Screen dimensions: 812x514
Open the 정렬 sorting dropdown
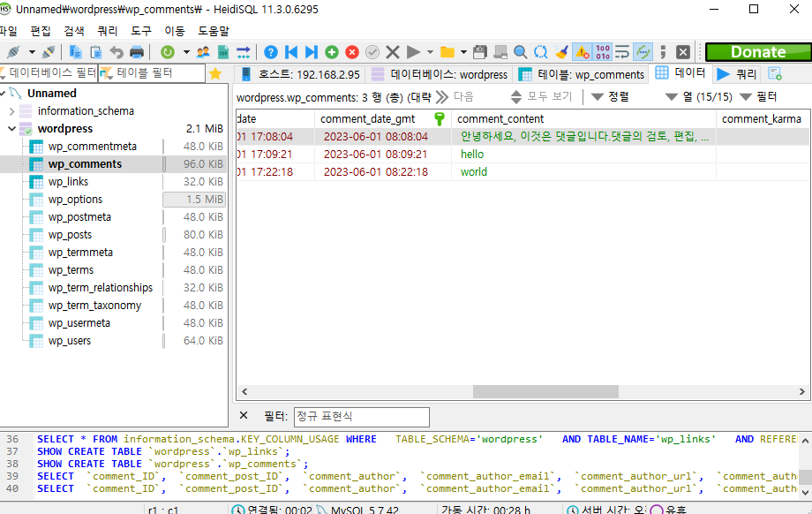click(610, 96)
